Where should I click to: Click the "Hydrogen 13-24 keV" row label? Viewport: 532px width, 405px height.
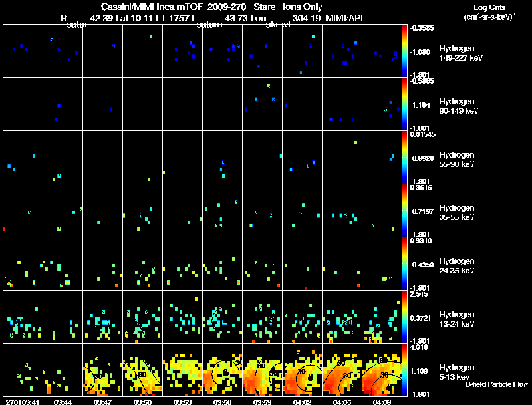[x=457, y=319]
